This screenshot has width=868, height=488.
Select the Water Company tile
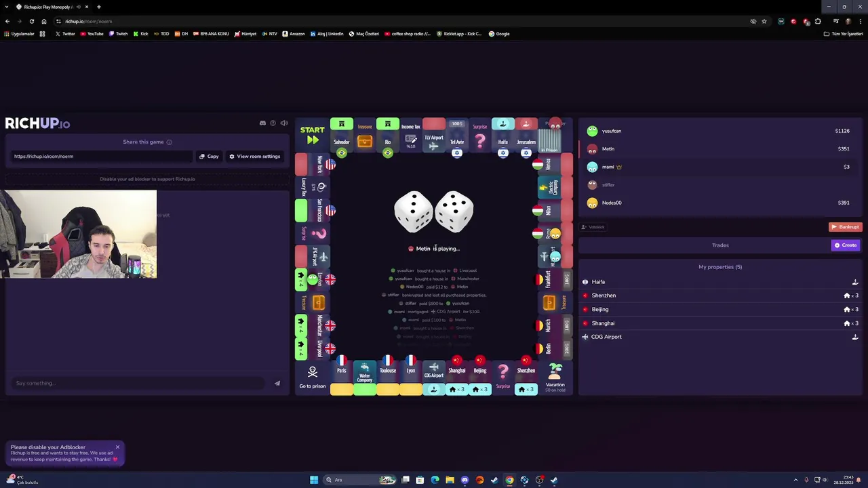[x=365, y=377]
